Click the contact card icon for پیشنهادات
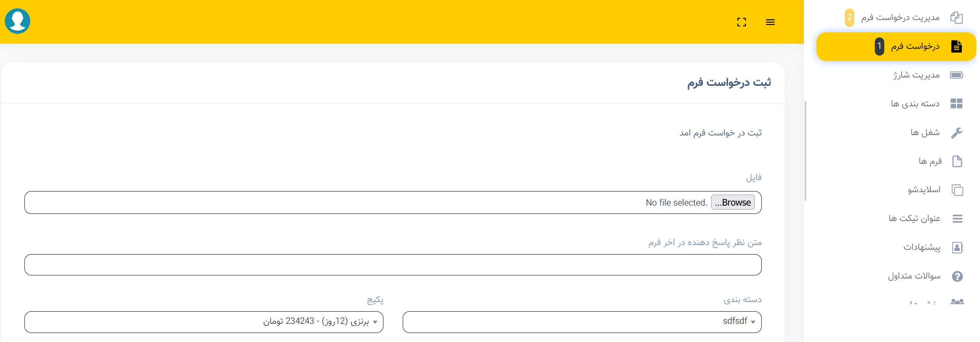Viewport: 980px width, 342px height. (957, 247)
